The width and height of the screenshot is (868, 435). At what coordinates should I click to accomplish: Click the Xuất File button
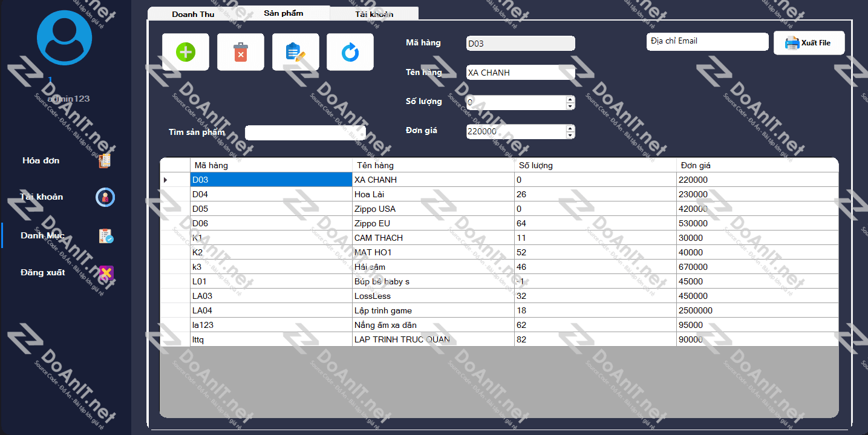pos(809,43)
